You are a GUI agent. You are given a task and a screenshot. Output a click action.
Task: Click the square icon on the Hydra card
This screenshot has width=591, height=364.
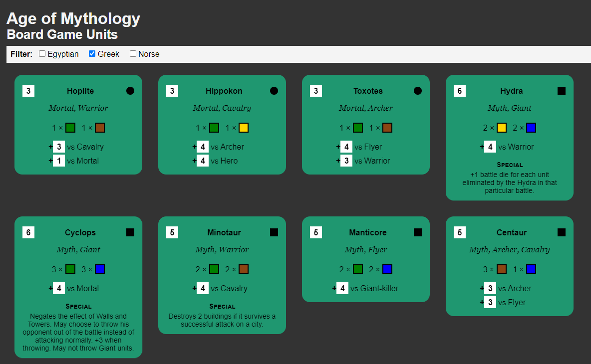point(562,90)
